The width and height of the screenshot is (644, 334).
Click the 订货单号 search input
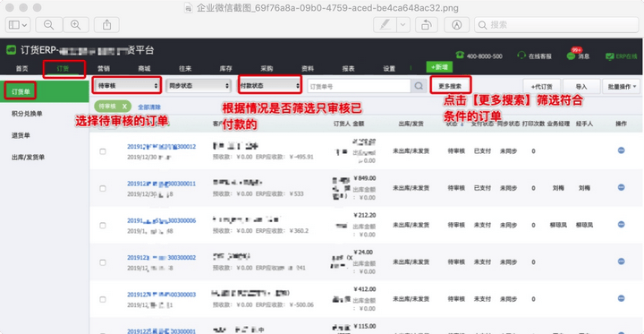coord(359,86)
